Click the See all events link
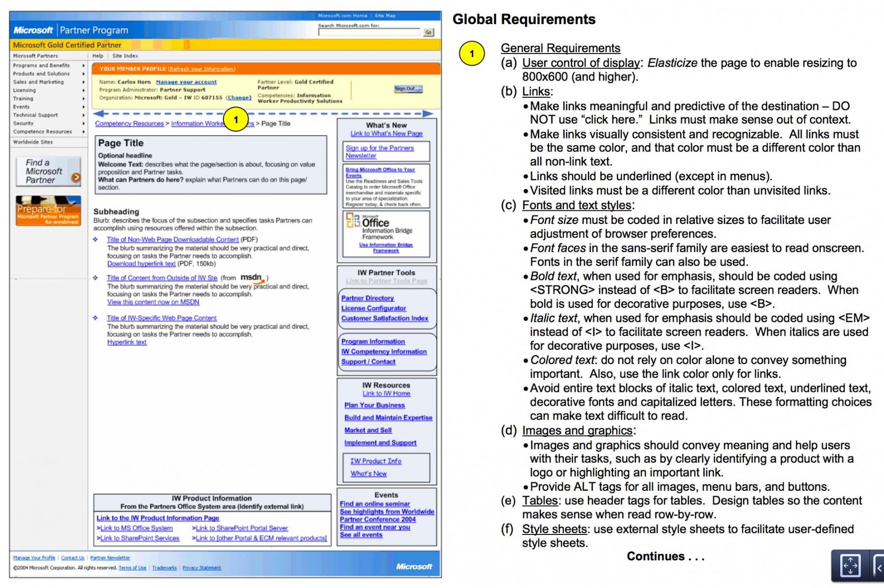 (x=361, y=535)
